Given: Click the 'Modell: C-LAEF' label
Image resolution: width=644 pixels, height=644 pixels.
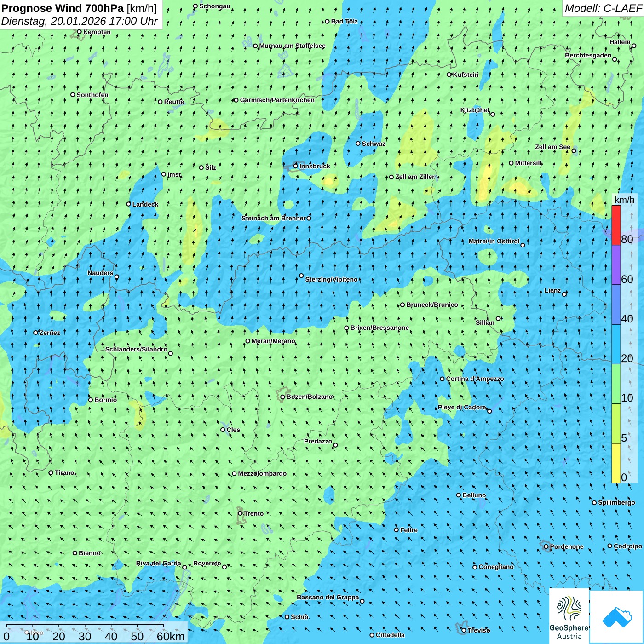Looking at the screenshot, I should point(603,8).
